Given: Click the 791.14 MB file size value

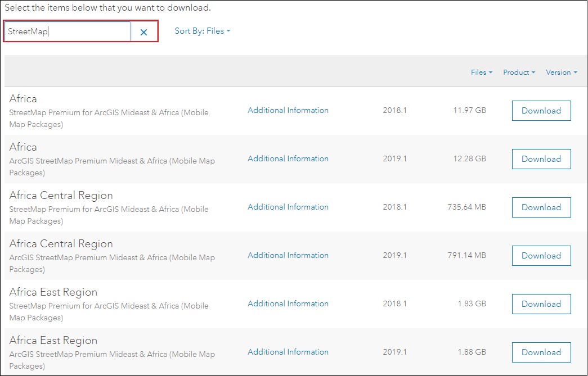Looking at the screenshot, I should [x=466, y=255].
